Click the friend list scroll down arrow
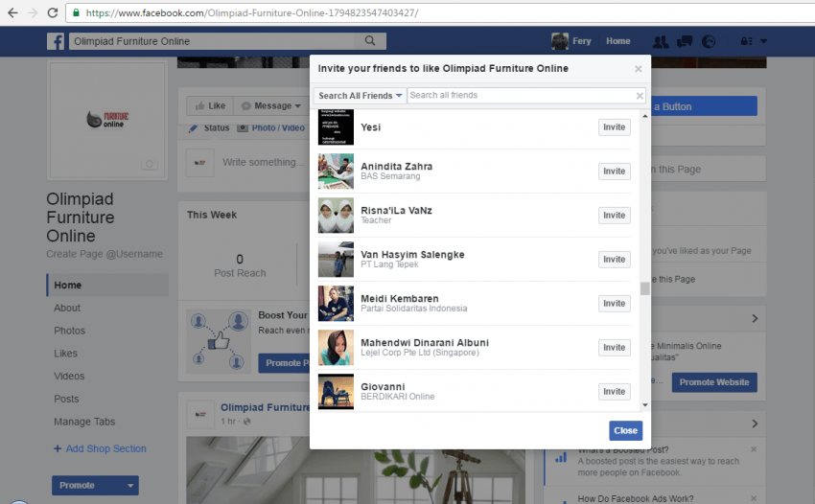 (x=645, y=404)
